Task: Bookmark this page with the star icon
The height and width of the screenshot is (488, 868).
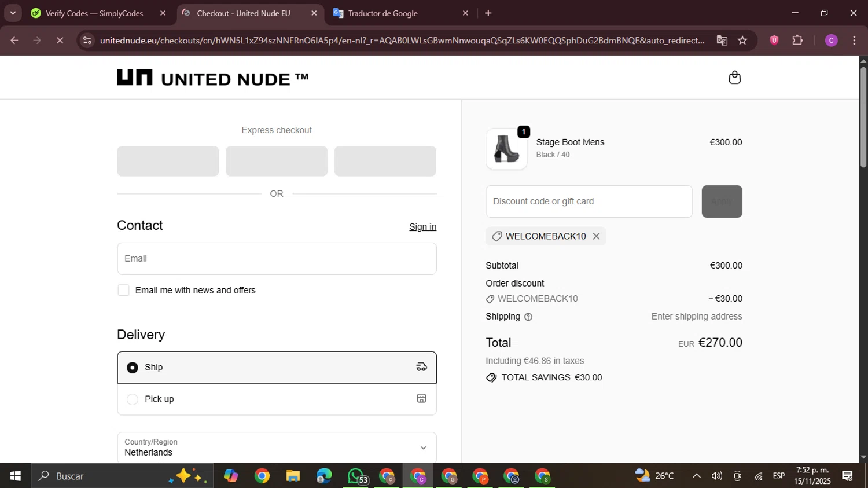Action: click(x=742, y=41)
